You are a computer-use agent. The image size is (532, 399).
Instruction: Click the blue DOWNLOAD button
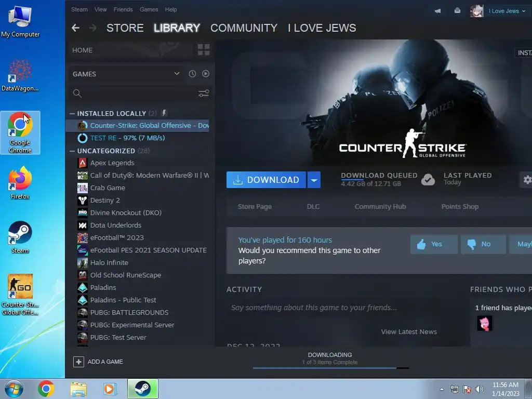pyautogui.click(x=266, y=180)
